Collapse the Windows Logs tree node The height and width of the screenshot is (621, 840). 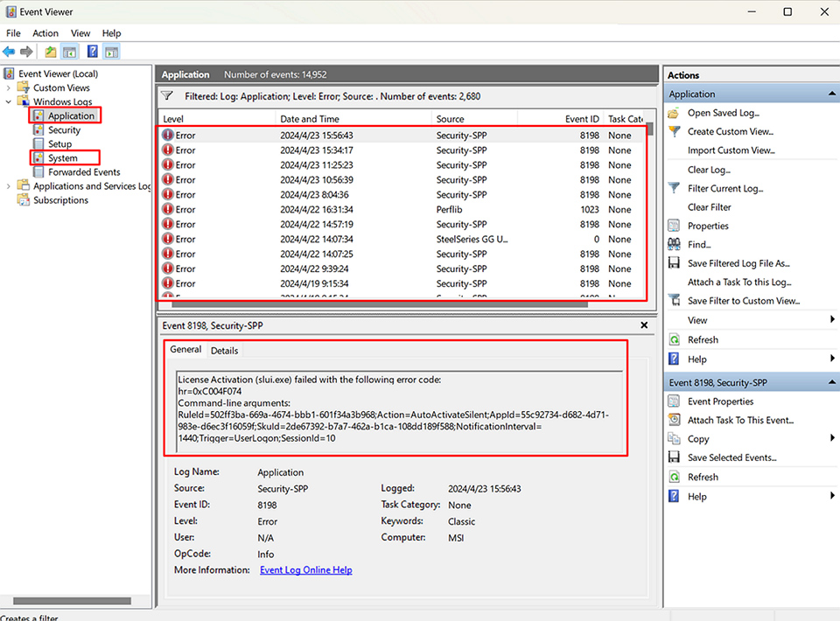point(9,101)
